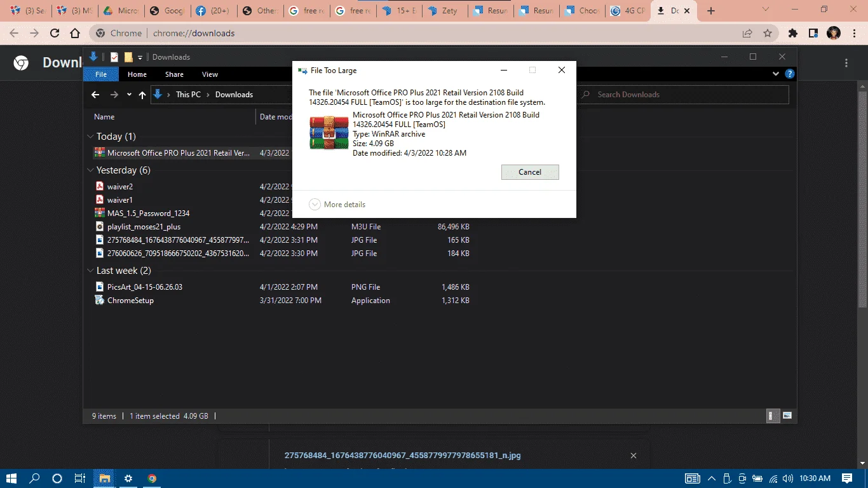Switch to large icons view in status bar
This screenshot has height=488, width=868.
787,416
